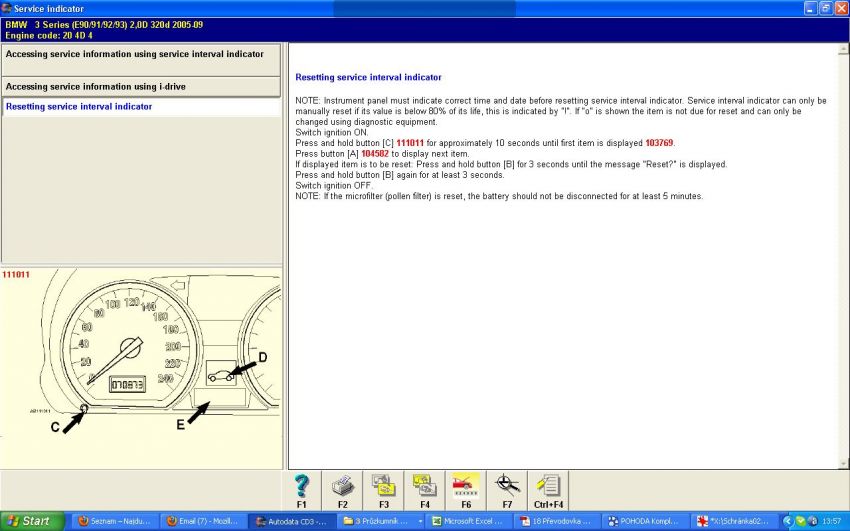Open 'Accessing service information using service interval indicator'
The height and width of the screenshot is (531, 850).
[x=141, y=60]
